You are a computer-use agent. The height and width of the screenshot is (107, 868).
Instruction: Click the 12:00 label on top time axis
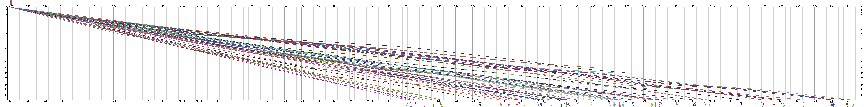[x=319, y=6]
